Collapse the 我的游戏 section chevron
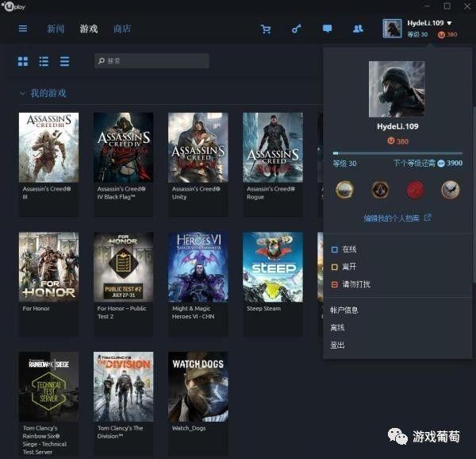476x459 pixels. 22,93
